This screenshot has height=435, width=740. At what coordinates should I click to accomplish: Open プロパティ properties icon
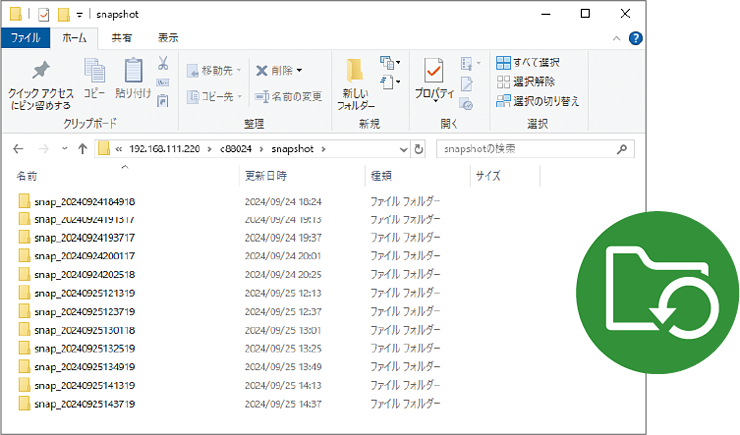click(434, 71)
